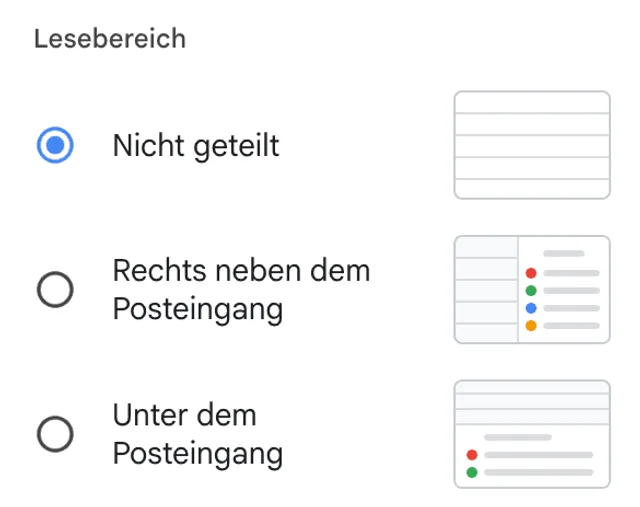Image resolution: width=640 pixels, height=507 pixels.
Task: Click the "Nicht geteilt" label text
Action: 196,147
